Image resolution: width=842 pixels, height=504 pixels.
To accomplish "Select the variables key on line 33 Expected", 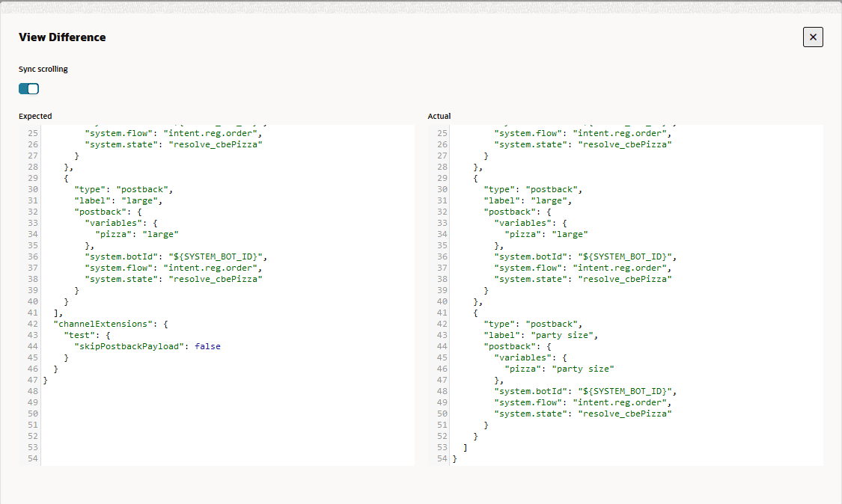I will 120,223.
